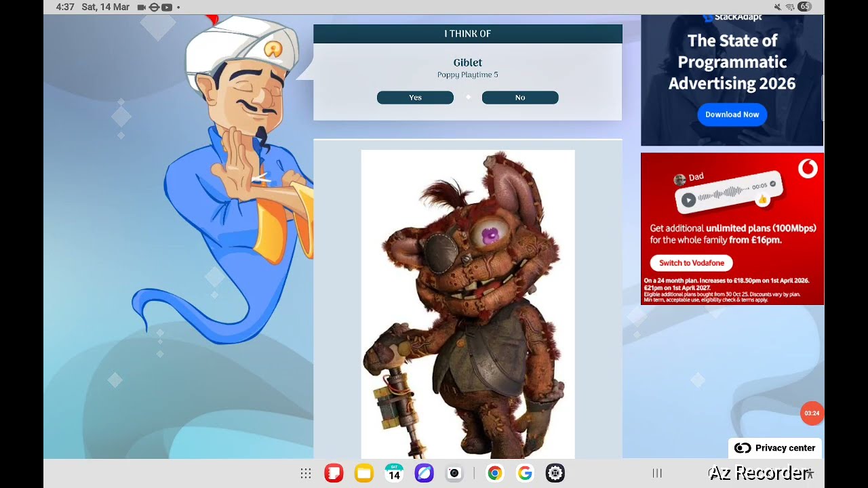Play the Dad voice message in ad
Screen dimensions: 868x488
(x=688, y=200)
